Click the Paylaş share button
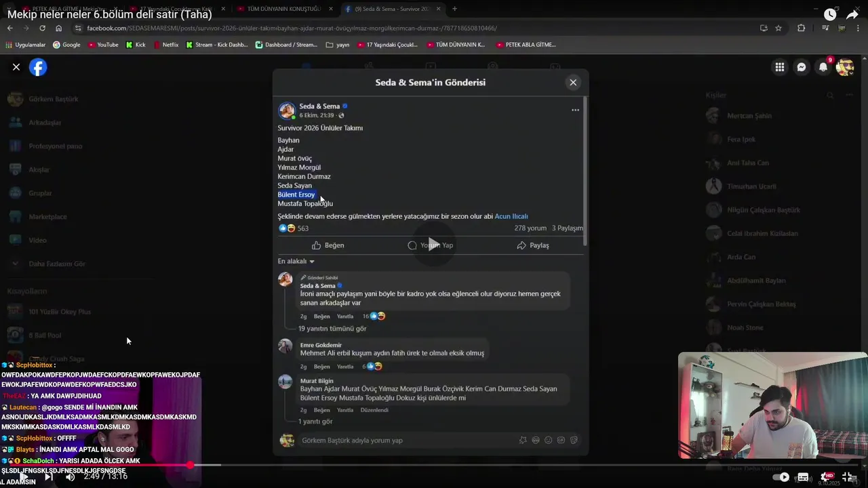Image resolution: width=868 pixels, height=488 pixels. coord(533,245)
